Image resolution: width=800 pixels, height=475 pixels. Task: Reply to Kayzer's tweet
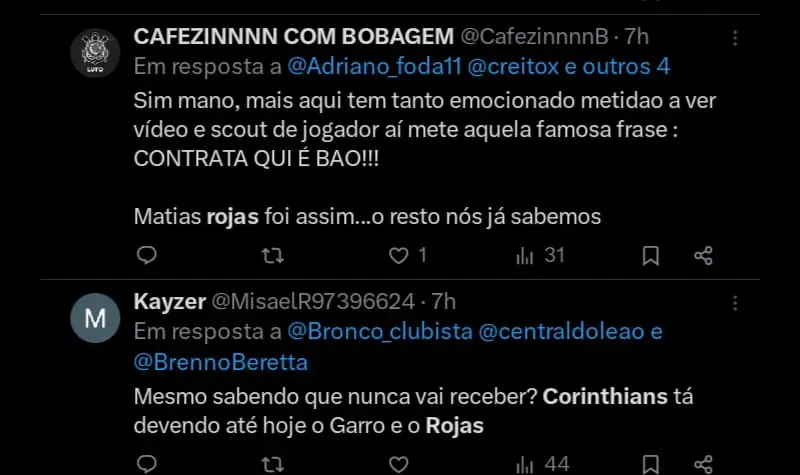(146, 463)
